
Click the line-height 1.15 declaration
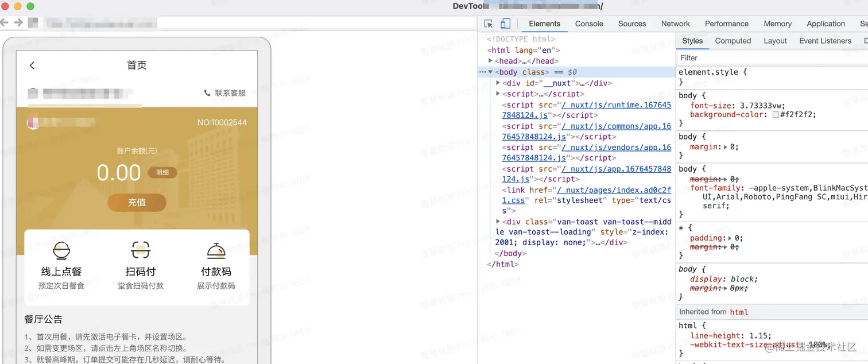731,336
